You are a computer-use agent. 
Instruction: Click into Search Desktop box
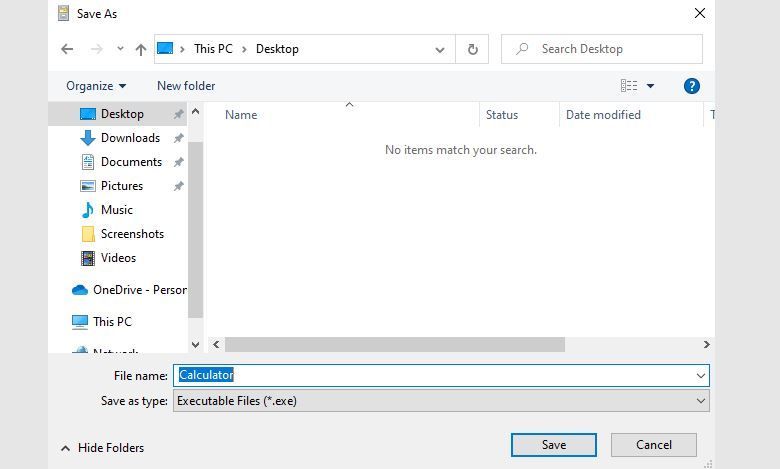point(602,49)
